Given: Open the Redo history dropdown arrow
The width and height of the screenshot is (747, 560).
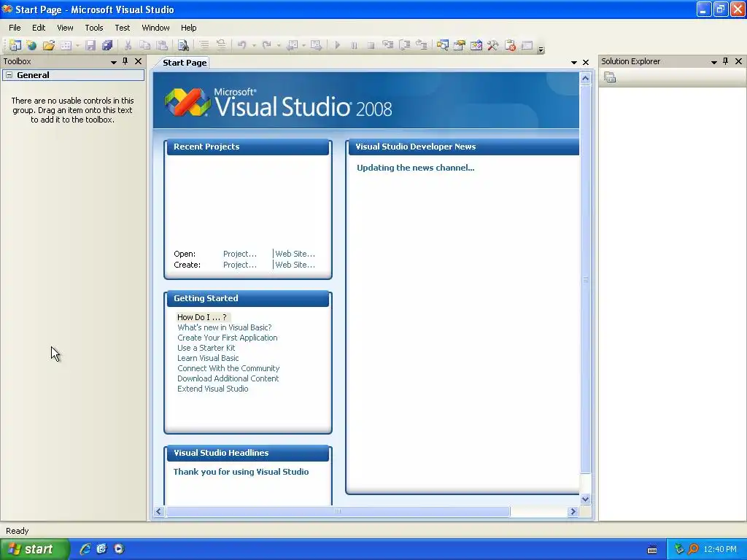Looking at the screenshot, I should point(278,46).
